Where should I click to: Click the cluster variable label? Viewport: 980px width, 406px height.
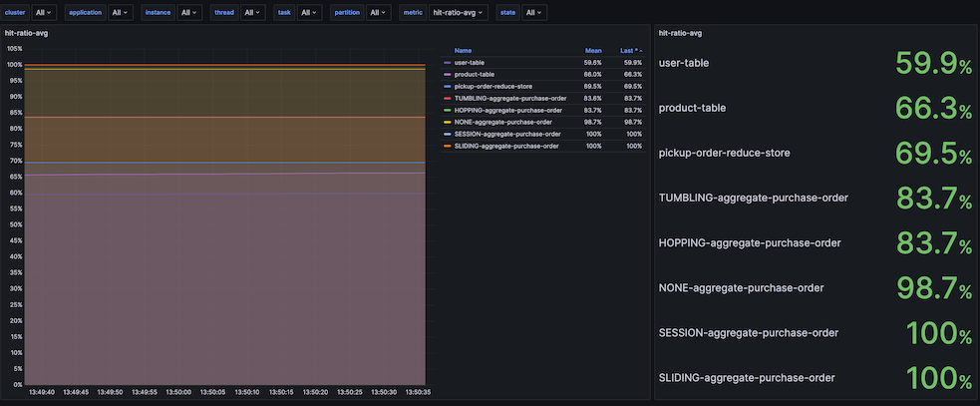tap(14, 13)
